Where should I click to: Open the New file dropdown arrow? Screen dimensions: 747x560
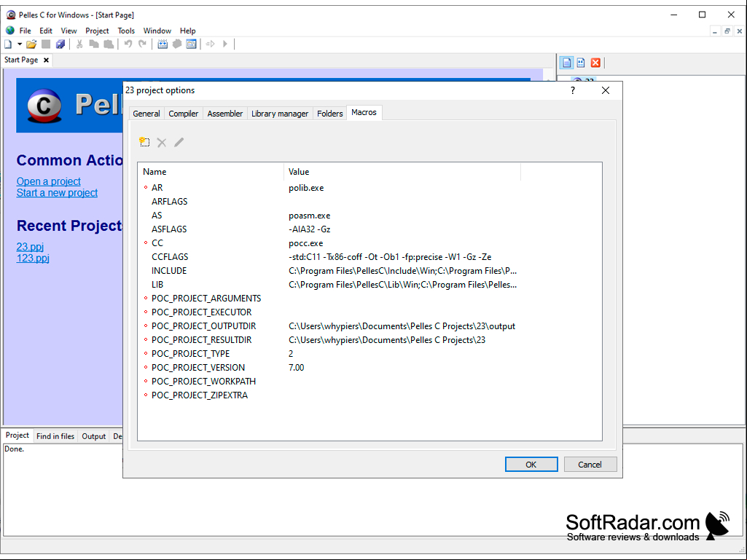[x=20, y=44]
